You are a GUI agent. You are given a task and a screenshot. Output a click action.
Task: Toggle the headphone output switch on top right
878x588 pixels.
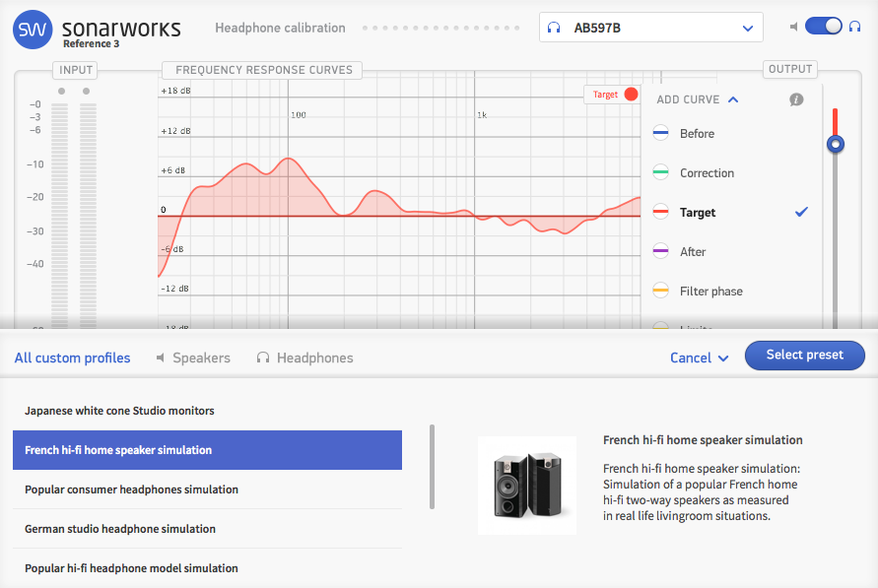coord(823,26)
